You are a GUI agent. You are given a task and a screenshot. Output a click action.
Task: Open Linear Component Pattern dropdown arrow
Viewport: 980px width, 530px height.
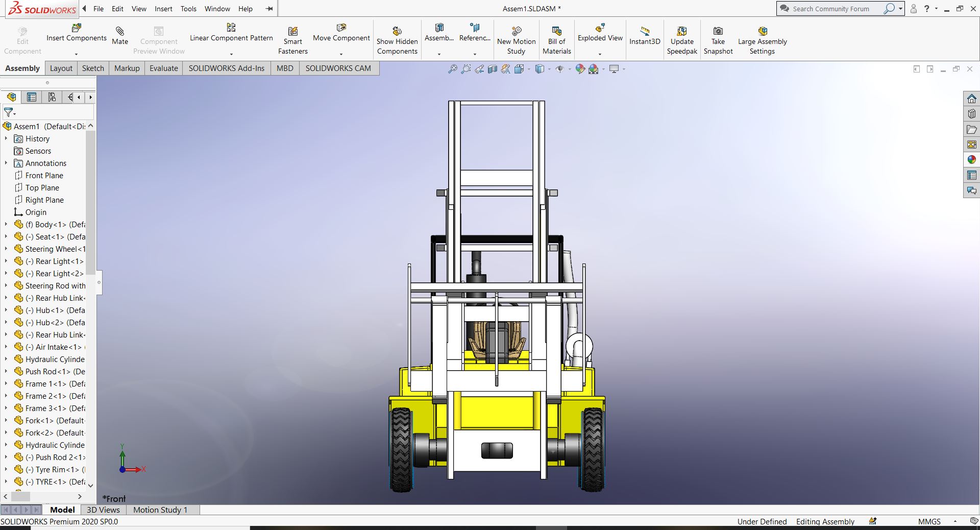pyautogui.click(x=231, y=54)
